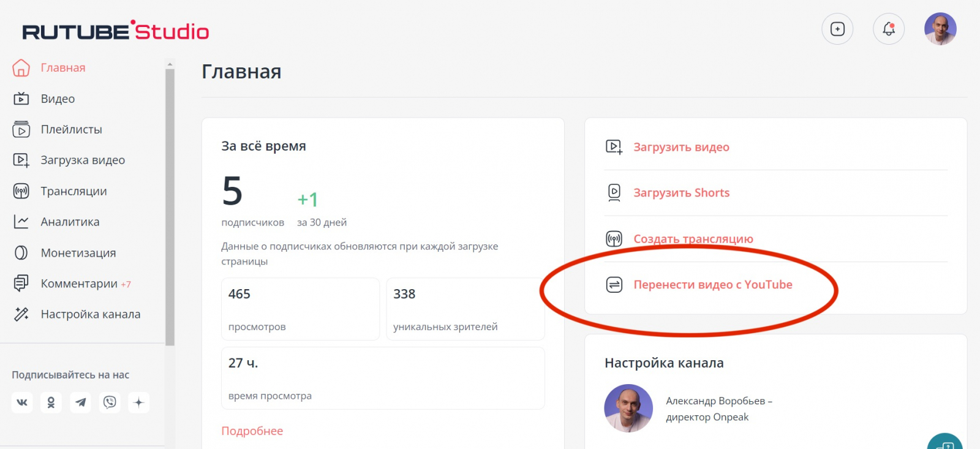Click the channel avatar in Настройка канала card
The image size is (980, 449).
[x=628, y=409]
